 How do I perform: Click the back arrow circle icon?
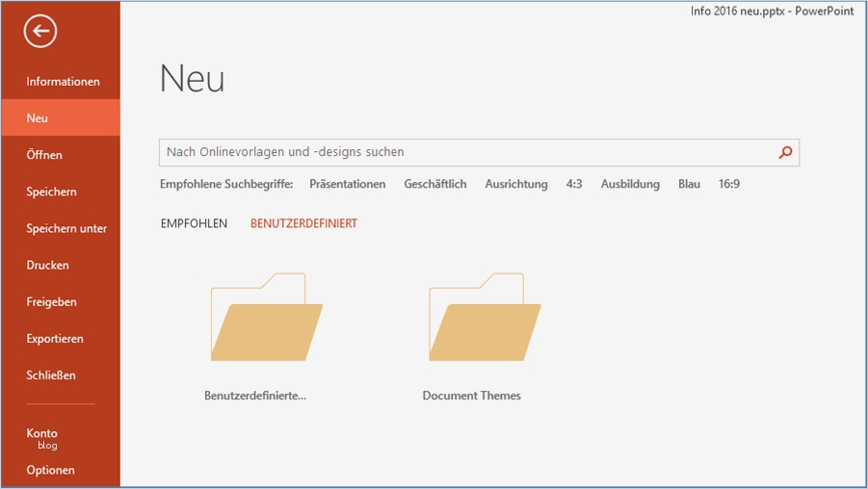(39, 31)
